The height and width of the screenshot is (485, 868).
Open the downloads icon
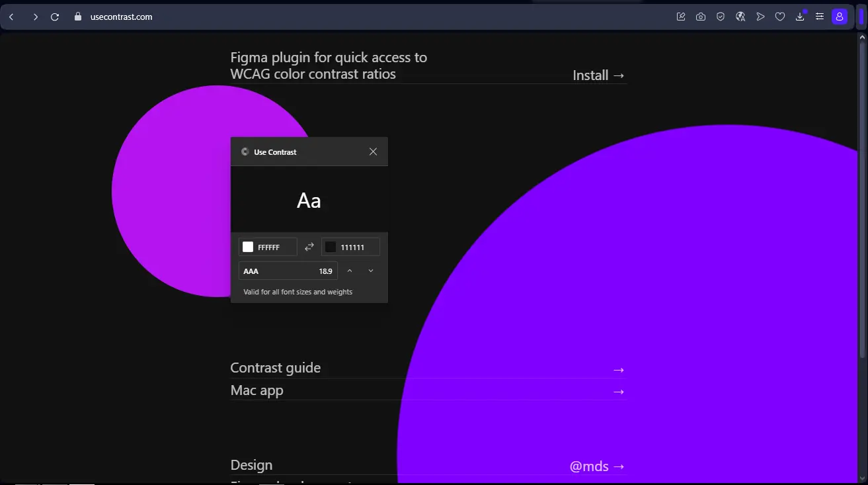coord(800,17)
